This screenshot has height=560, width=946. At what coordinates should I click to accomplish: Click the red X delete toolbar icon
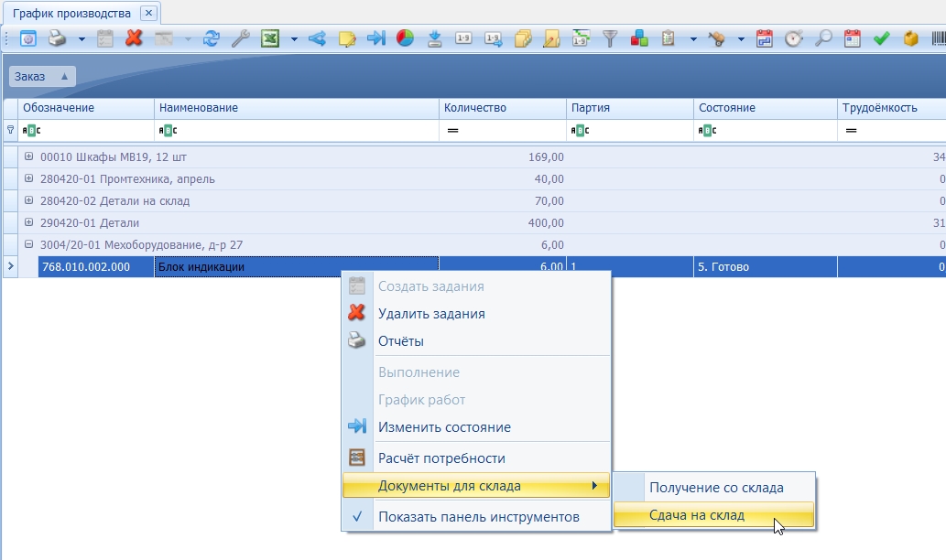point(134,38)
